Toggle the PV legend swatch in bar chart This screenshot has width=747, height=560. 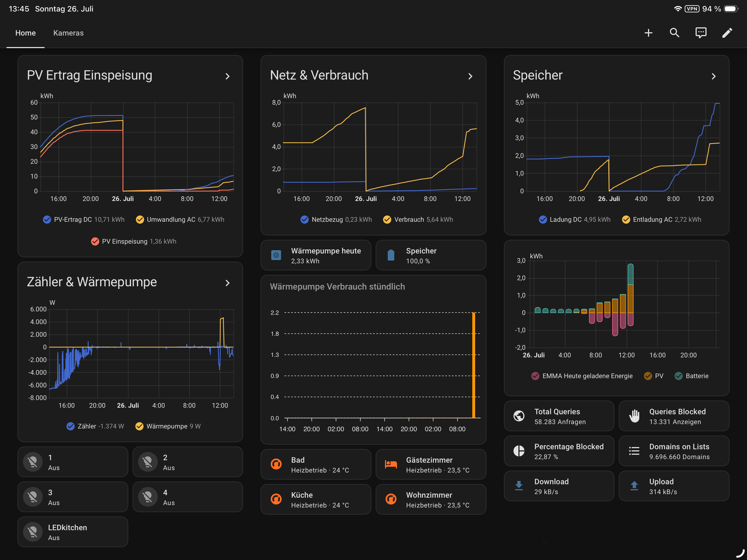pyautogui.click(x=647, y=376)
